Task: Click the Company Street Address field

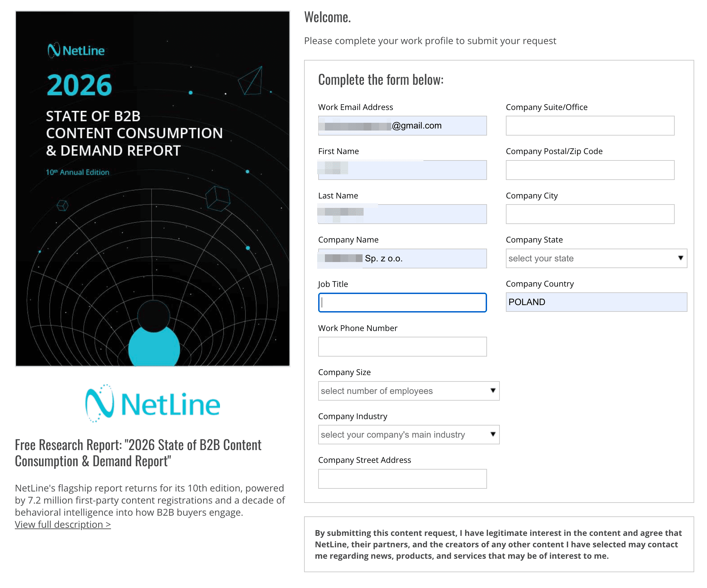Action: tap(402, 479)
